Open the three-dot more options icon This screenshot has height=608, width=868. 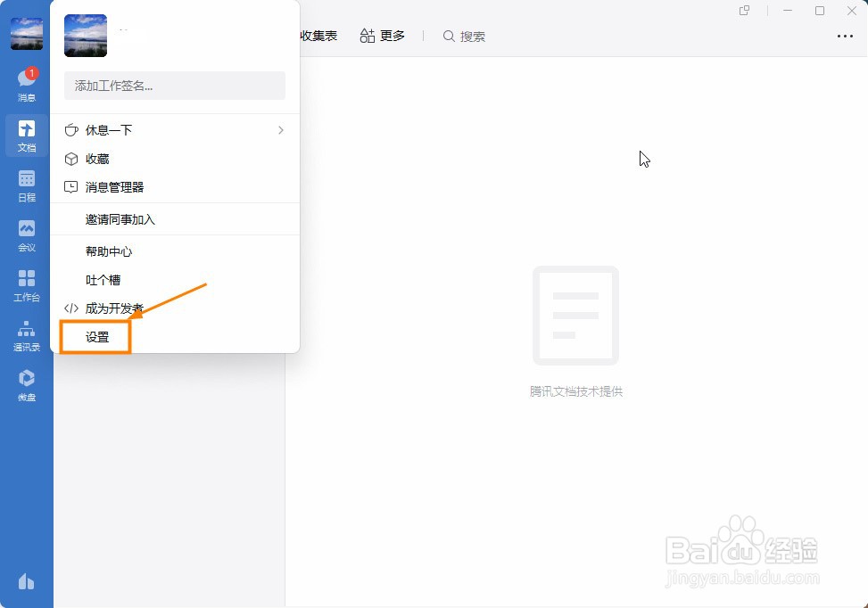[845, 36]
